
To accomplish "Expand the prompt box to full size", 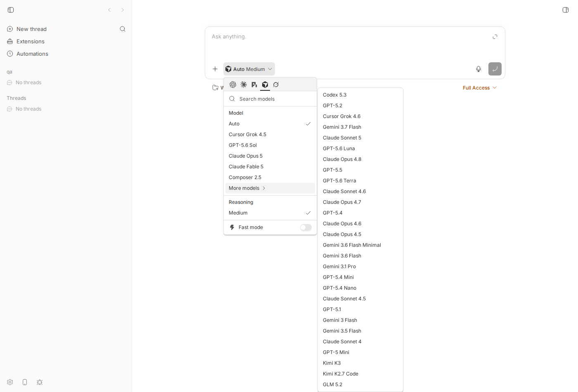I will click(495, 37).
